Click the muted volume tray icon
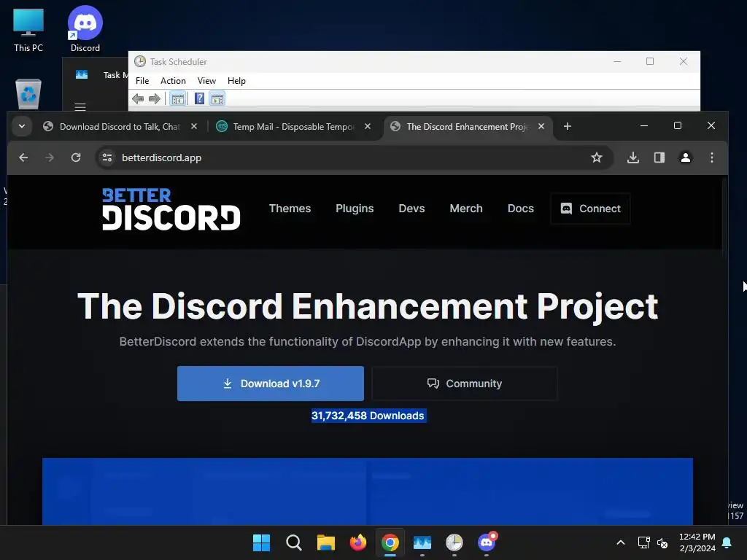 (x=662, y=542)
